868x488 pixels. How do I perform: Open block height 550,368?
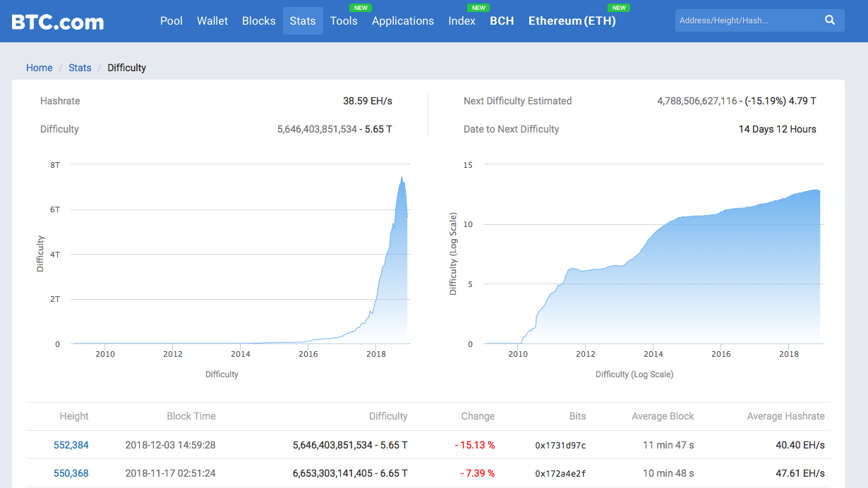click(x=71, y=473)
